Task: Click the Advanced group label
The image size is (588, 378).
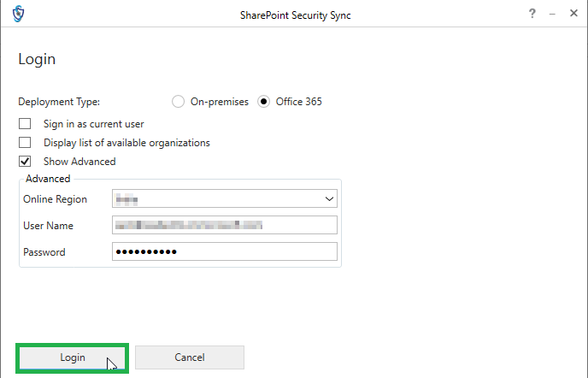Action: pyautogui.click(x=48, y=179)
